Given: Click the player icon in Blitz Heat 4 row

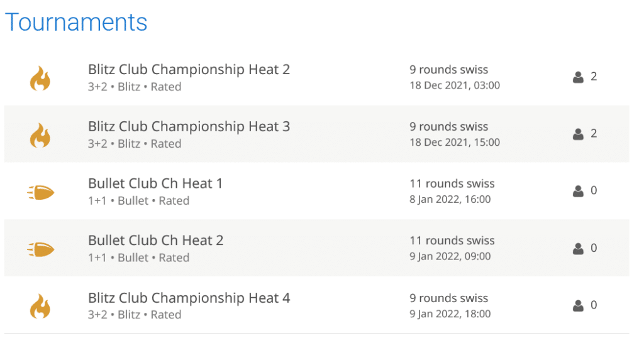Looking at the screenshot, I should (x=578, y=306).
